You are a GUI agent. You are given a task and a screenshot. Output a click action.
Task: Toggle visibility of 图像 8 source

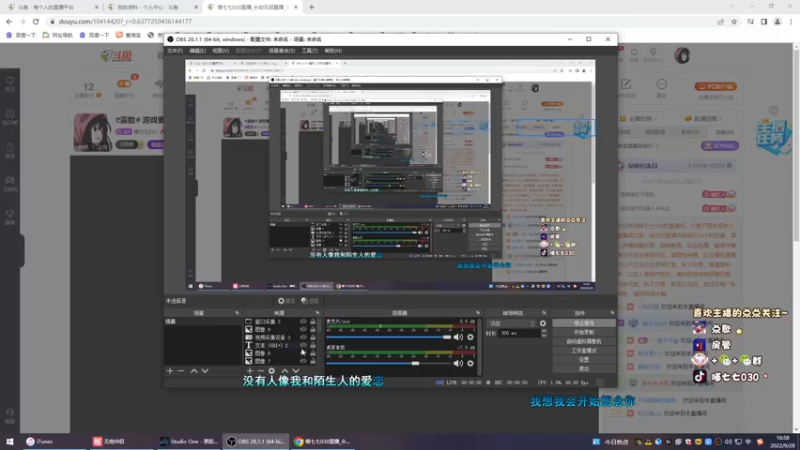(x=303, y=353)
